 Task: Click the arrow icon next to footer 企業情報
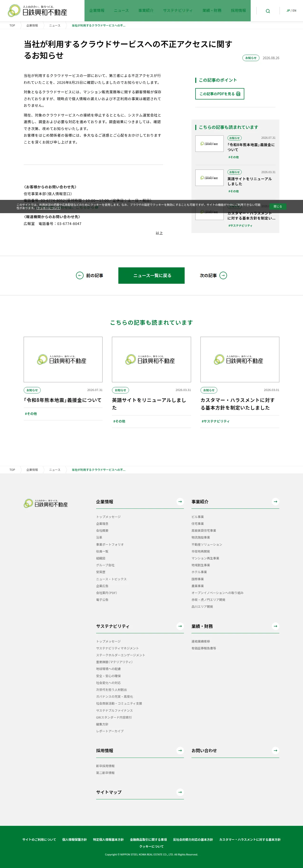coord(180,502)
